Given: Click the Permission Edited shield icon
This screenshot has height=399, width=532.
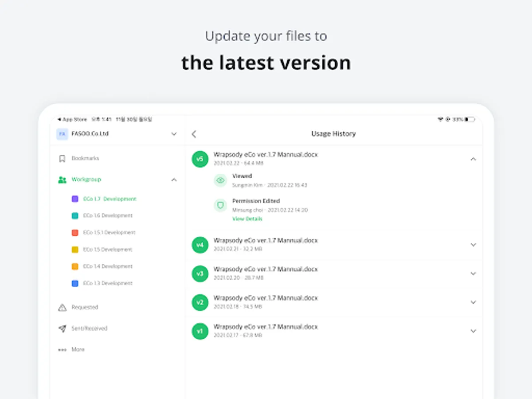Looking at the screenshot, I should (220, 205).
